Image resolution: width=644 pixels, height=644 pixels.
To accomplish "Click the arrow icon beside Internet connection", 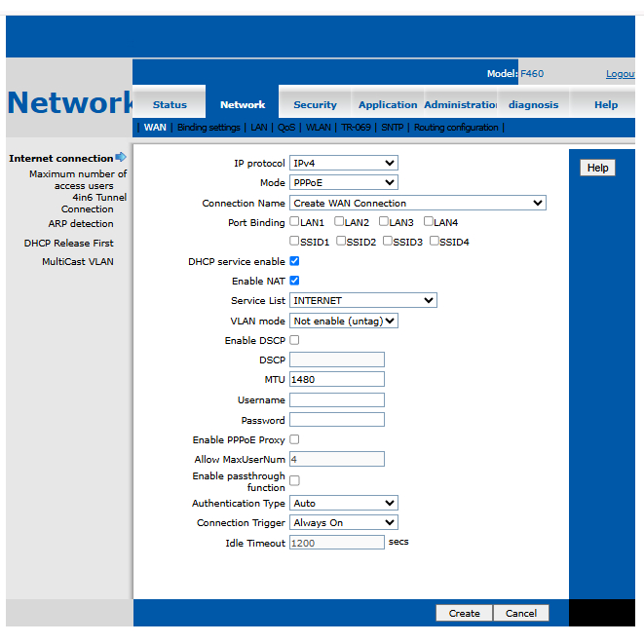I will [121, 157].
